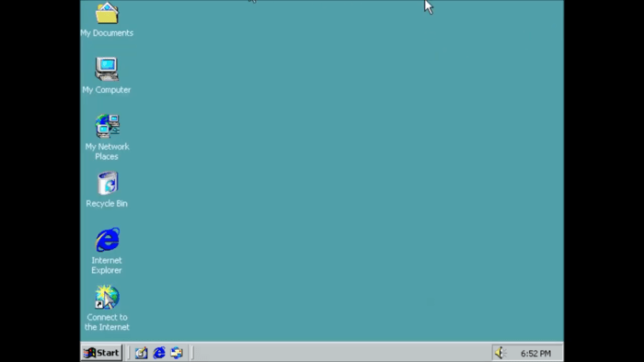Click an empty area of the taskbar
Viewport: 644px width, 362px height.
coord(341,353)
